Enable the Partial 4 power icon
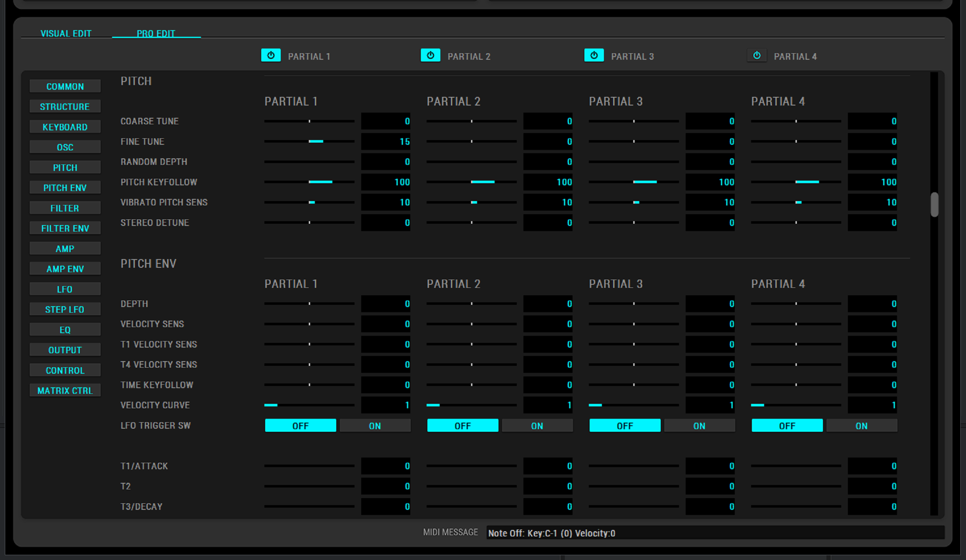The height and width of the screenshot is (560, 966). tap(757, 55)
